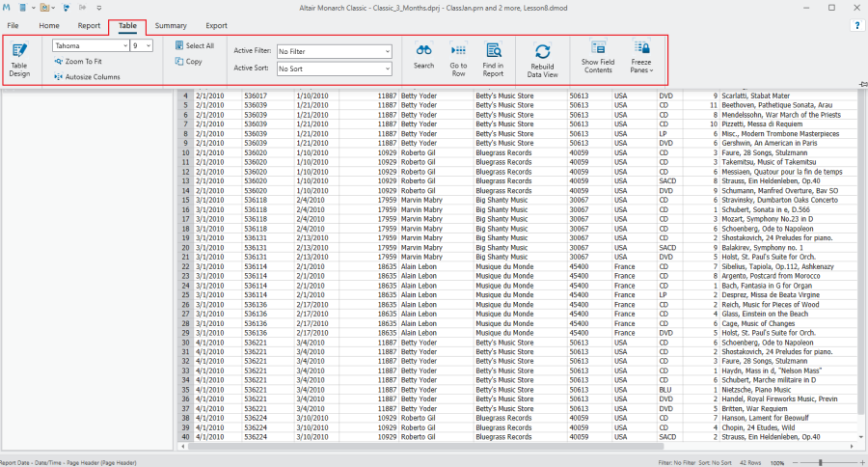The height and width of the screenshot is (467, 868).
Task: Expand the Active Filter dropdown
Action: [387, 51]
